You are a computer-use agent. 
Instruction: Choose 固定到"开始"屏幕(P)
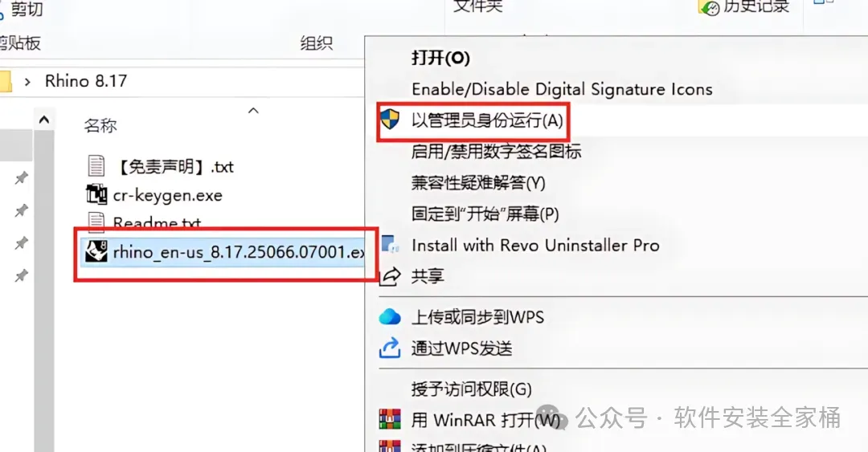pyautogui.click(x=485, y=214)
